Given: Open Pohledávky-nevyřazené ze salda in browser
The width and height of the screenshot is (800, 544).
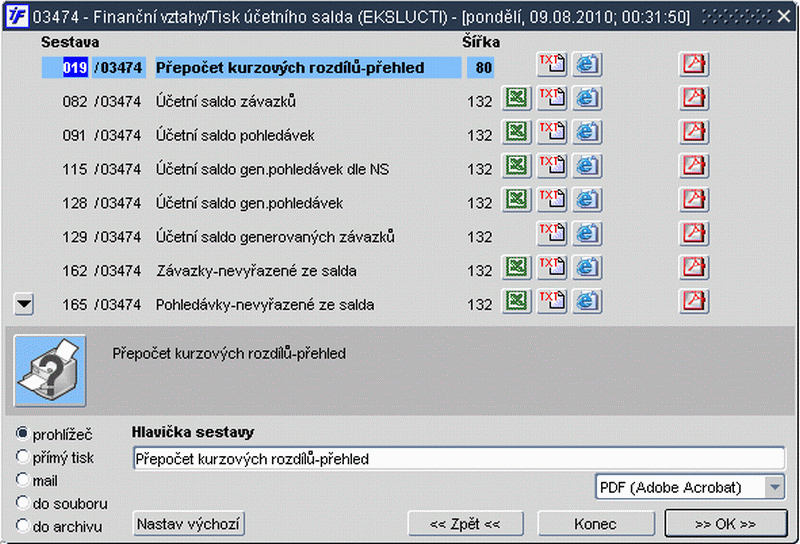Looking at the screenshot, I should (587, 301).
